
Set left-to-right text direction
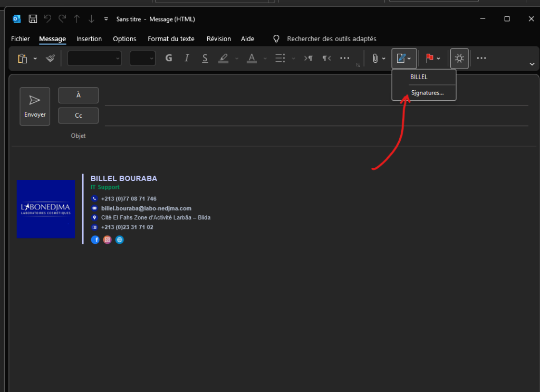coord(308,58)
